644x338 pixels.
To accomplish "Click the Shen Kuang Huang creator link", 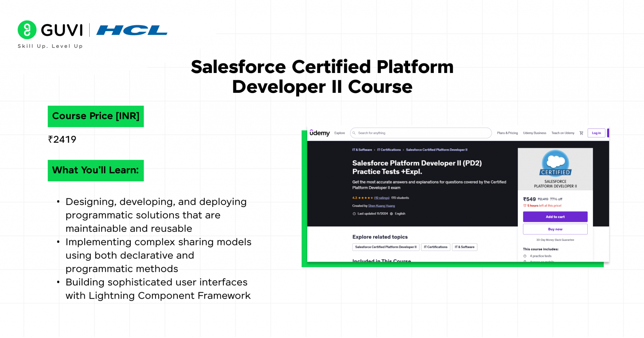I will click(381, 206).
